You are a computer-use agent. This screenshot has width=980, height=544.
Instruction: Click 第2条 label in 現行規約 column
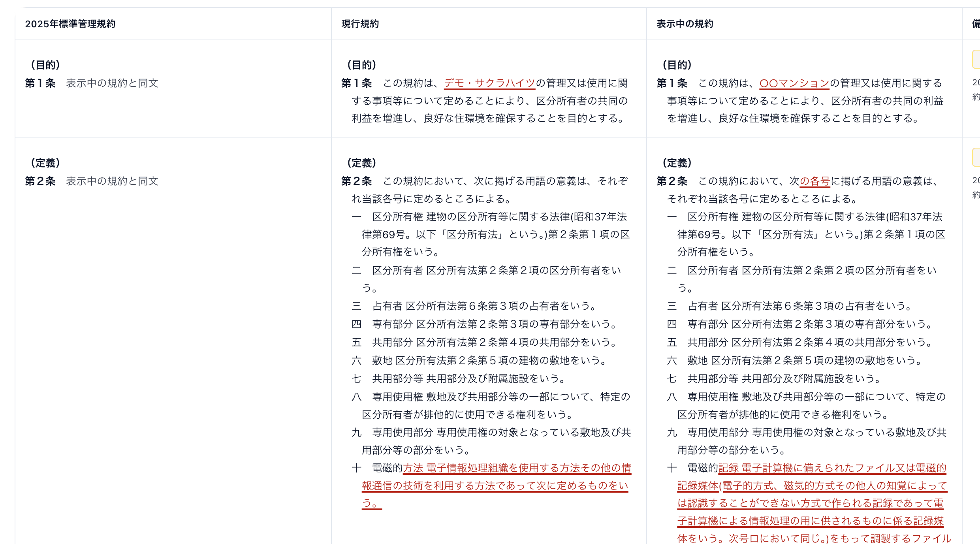coord(357,181)
